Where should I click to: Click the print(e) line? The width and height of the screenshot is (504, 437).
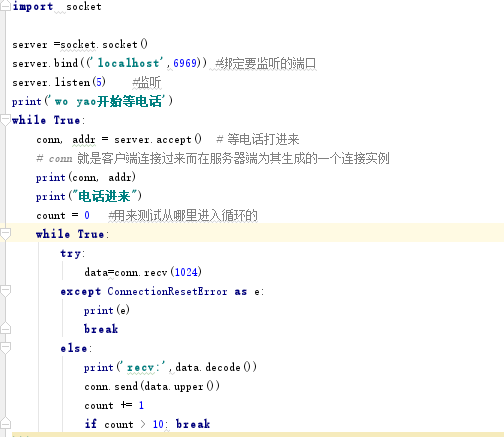[107, 310]
